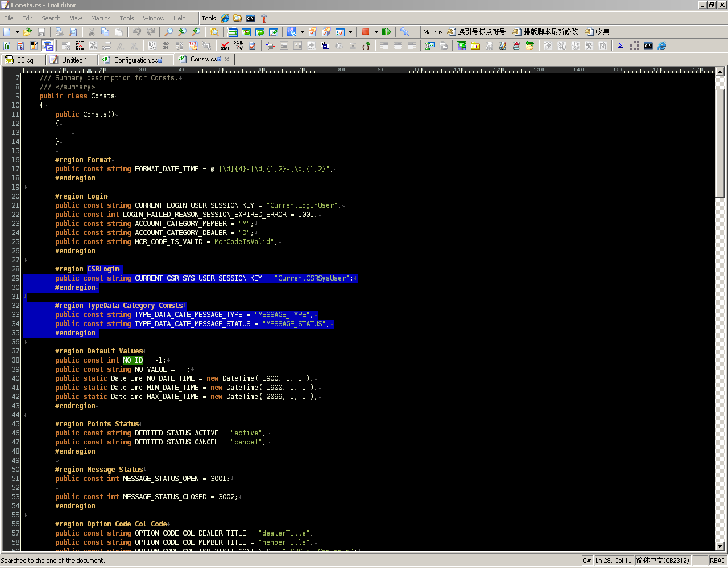The height and width of the screenshot is (568, 728).
Task: Click the 收集 macro button
Action: point(597,32)
